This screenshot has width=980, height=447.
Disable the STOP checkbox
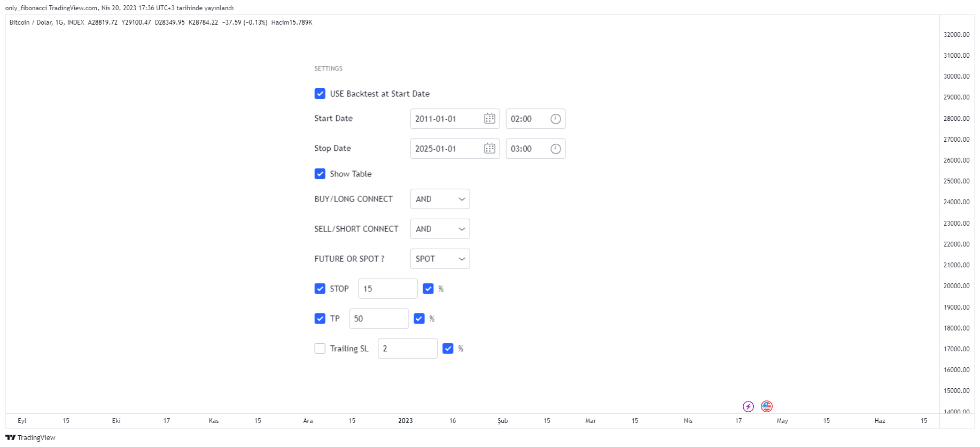pyautogui.click(x=320, y=289)
